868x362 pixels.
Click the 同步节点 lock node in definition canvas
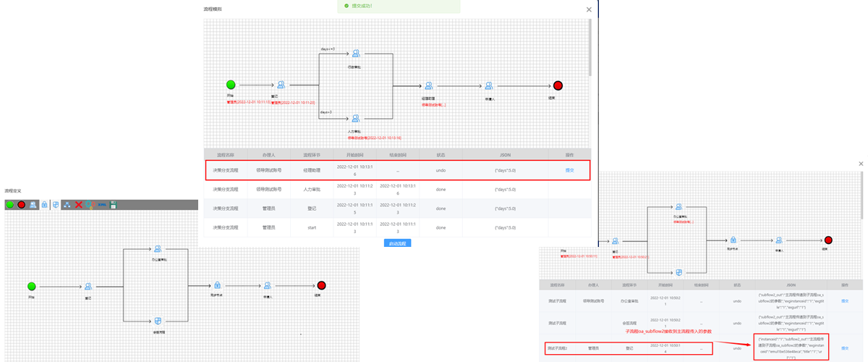pyautogui.click(x=216, y=285)
